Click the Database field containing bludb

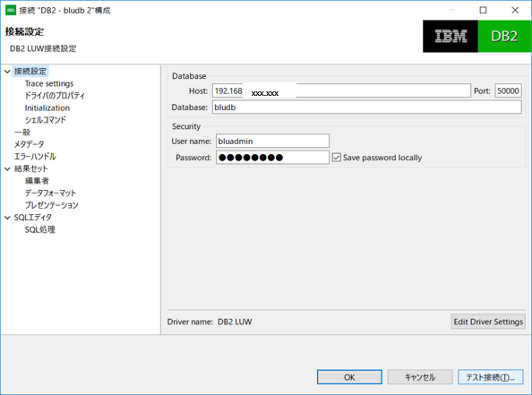coord(367,107)
